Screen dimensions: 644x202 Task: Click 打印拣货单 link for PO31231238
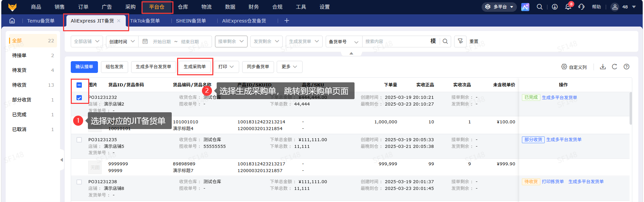pos(553,182)
